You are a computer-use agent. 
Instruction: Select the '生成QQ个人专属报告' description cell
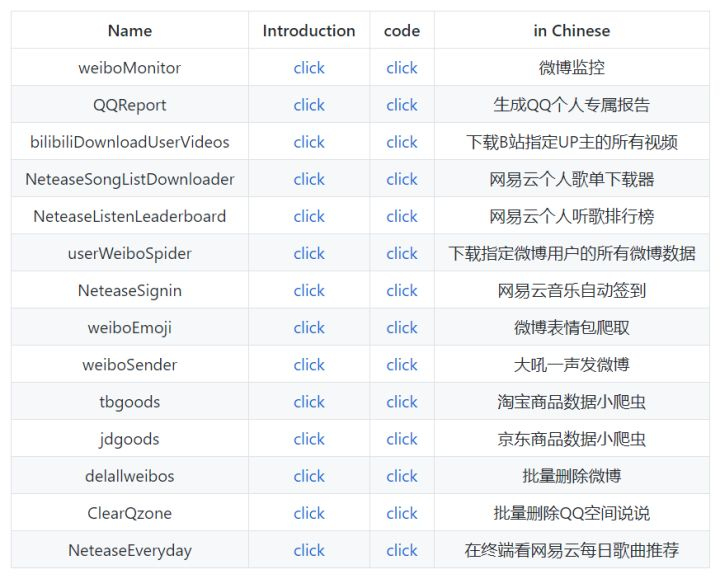(572, 105)
